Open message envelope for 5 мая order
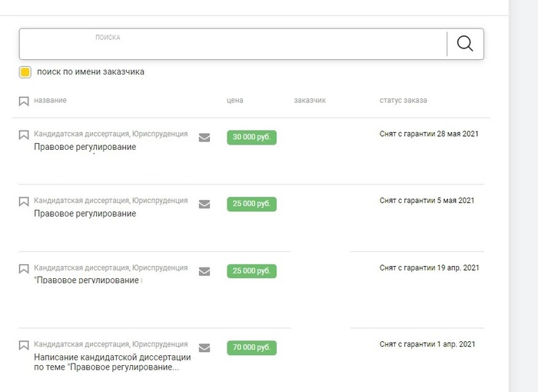 point(204,204)
